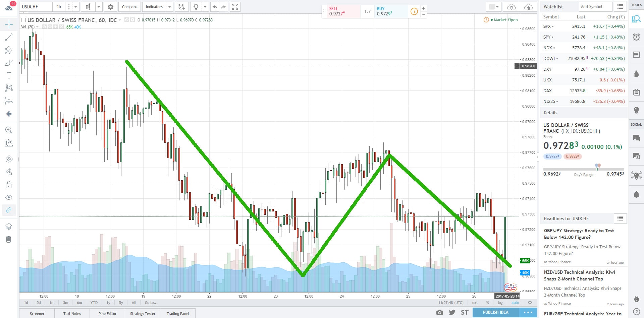Click the Day's Range slider marker
The width and height of the screenshot is (644, 318).
click(x=597, y=166)
